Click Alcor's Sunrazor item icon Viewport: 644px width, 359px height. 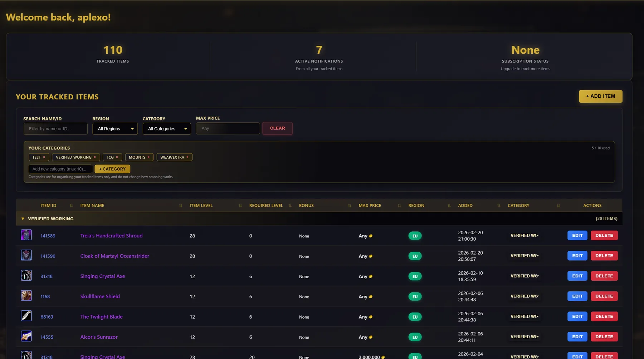pos(26,336)
